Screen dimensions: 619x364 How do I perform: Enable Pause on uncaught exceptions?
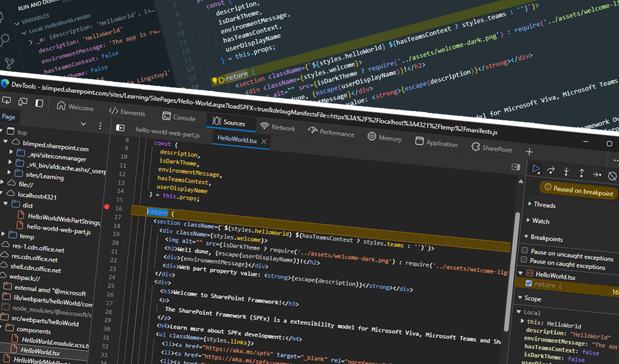coord(525,251)
